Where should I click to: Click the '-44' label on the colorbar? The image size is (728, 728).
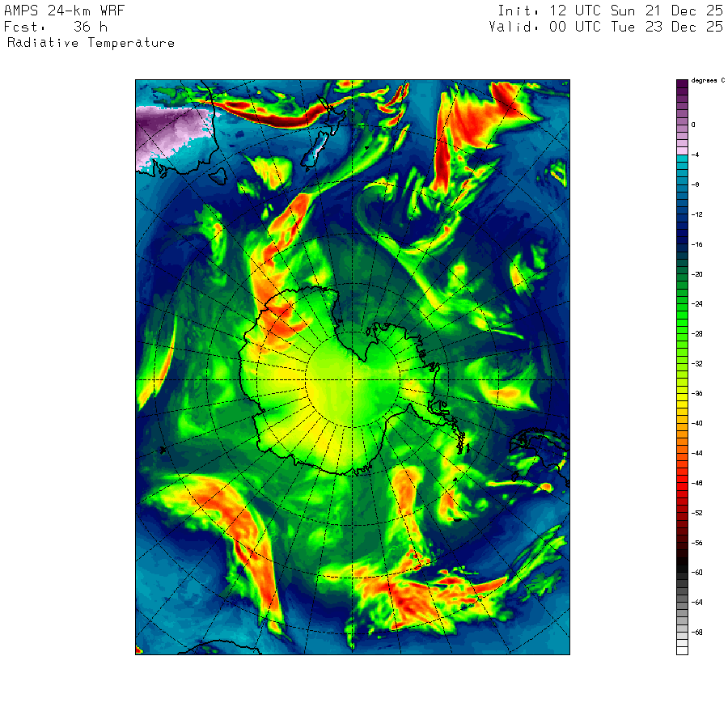point(696,453)
